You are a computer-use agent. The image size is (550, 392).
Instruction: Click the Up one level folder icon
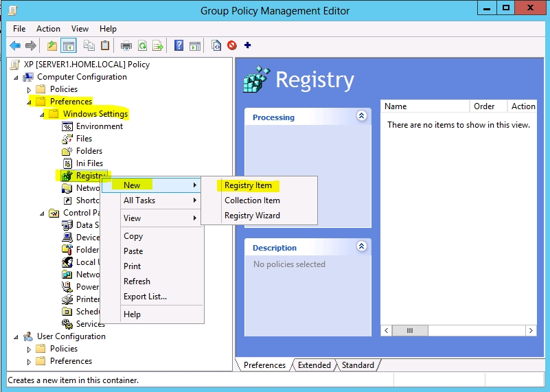[x=52, y=45]
